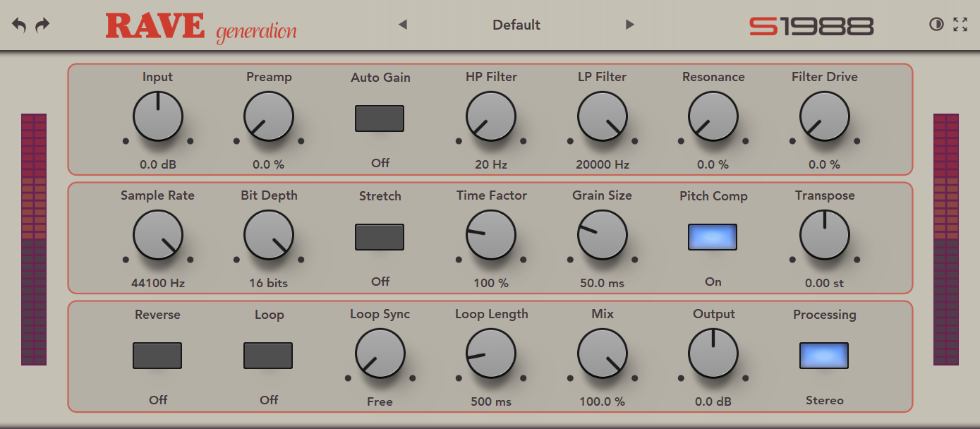Enable the Reverse switch
Image resolution: width=980 pixels, height=429 pixels.
tap(157, 356)
